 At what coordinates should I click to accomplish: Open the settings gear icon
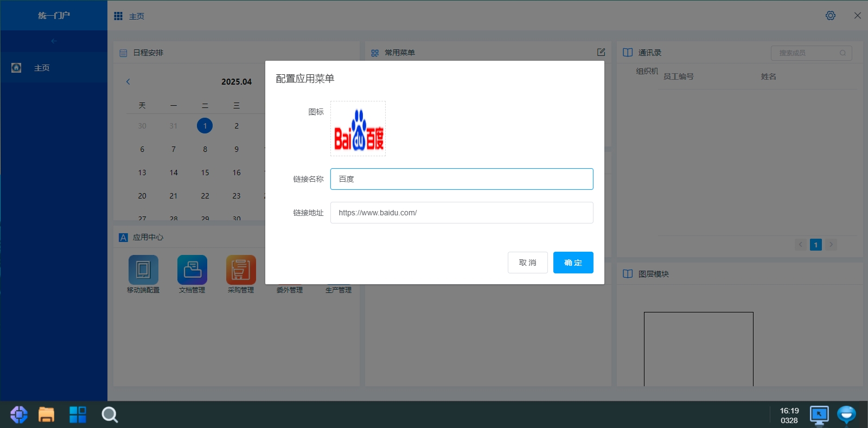[831, 16]
